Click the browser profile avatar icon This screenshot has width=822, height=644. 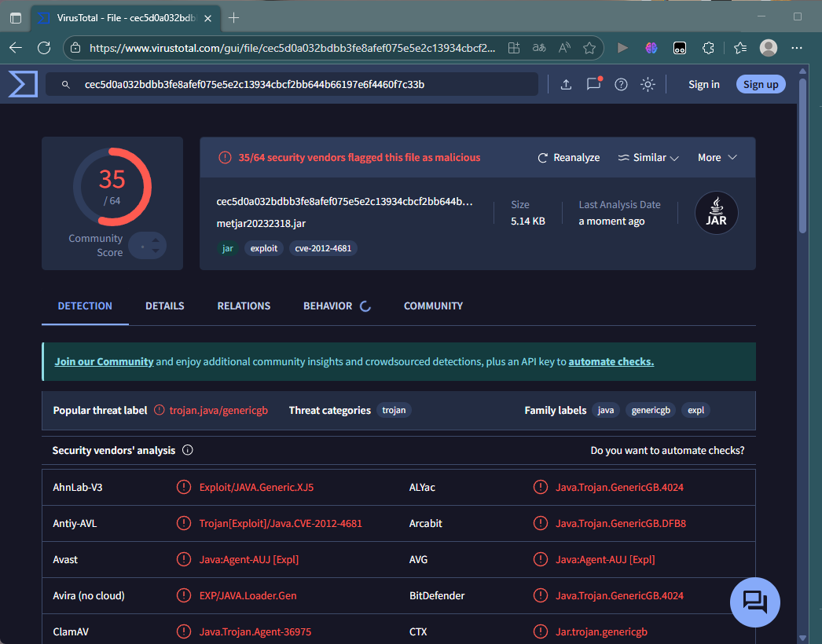769,48
